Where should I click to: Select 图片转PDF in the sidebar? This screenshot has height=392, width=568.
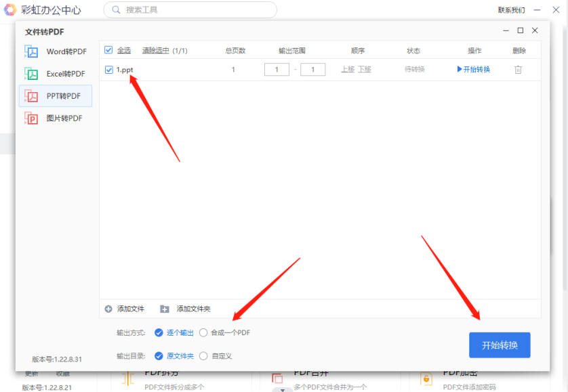click(x=56, y=118)
